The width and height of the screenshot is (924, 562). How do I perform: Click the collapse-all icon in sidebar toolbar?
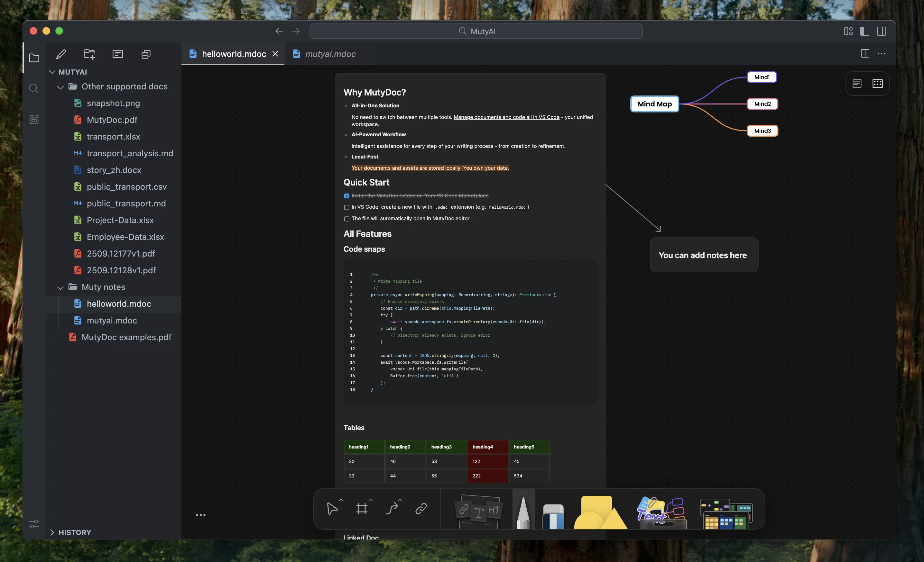tap(146, 54)
